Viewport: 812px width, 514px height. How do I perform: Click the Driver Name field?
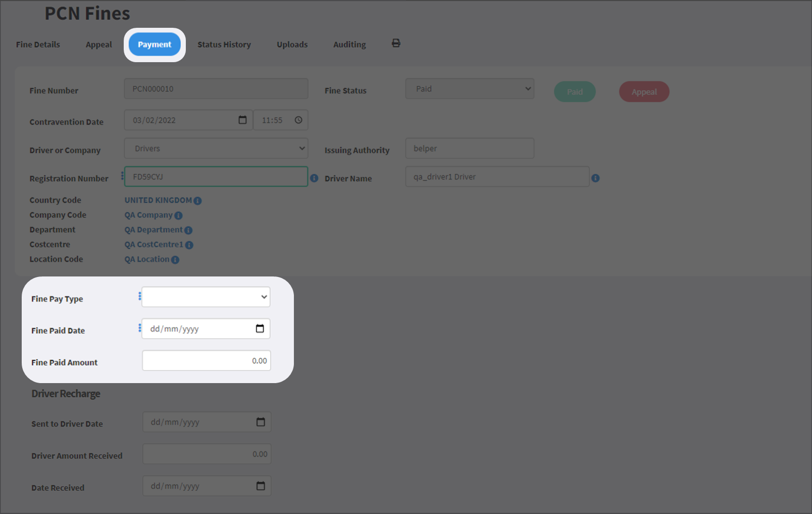(x=497, y=176)
